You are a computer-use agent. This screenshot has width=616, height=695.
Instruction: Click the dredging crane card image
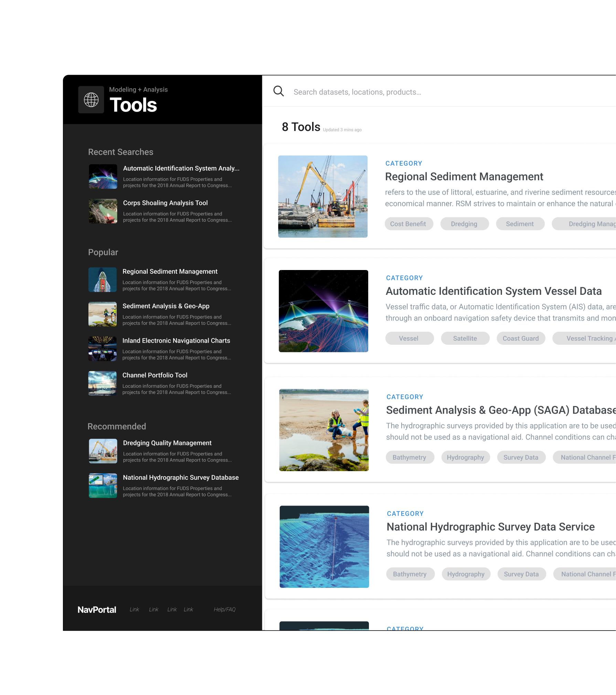click(323, 196)
